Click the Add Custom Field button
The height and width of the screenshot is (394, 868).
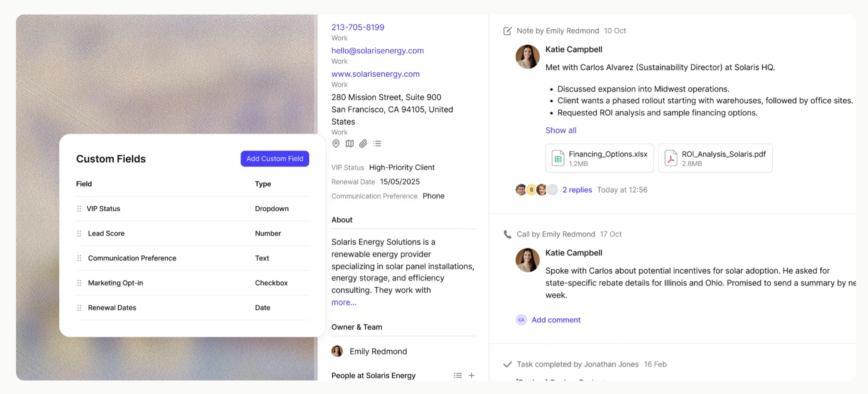pyautogui.click(x=274, y=158)
